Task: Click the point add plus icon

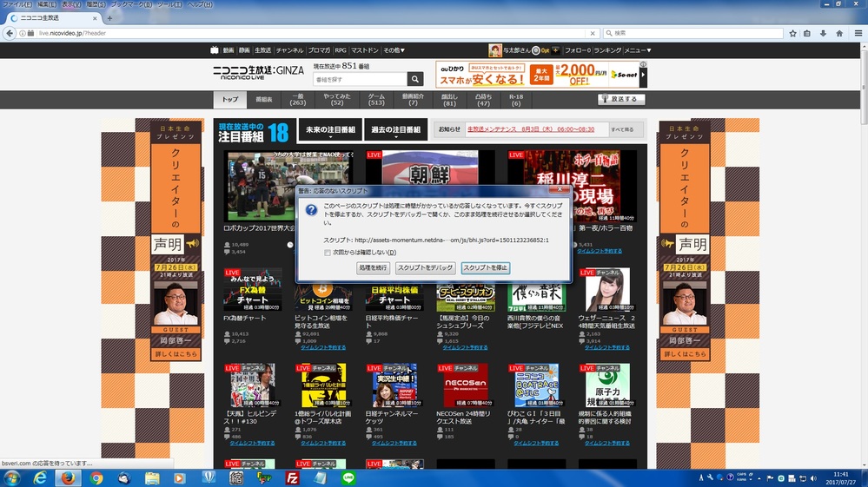Action: 555,50
